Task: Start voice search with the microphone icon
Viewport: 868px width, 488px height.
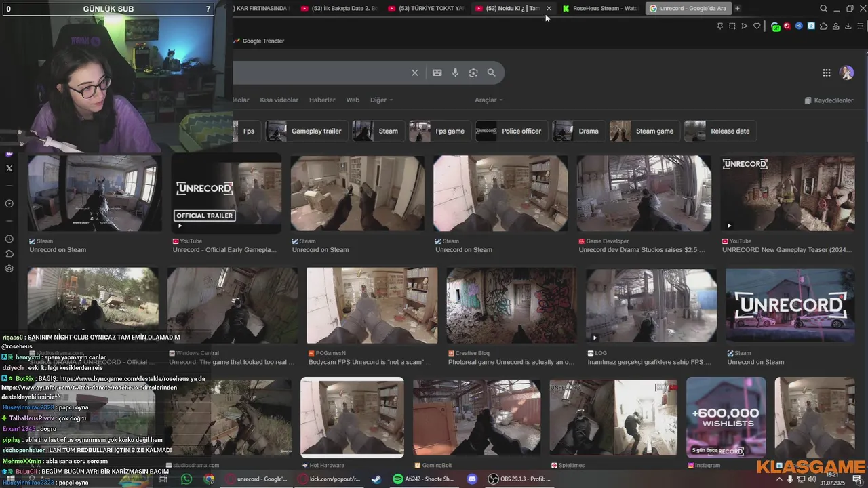Action: pyautogui.click(x=455, y=73)
